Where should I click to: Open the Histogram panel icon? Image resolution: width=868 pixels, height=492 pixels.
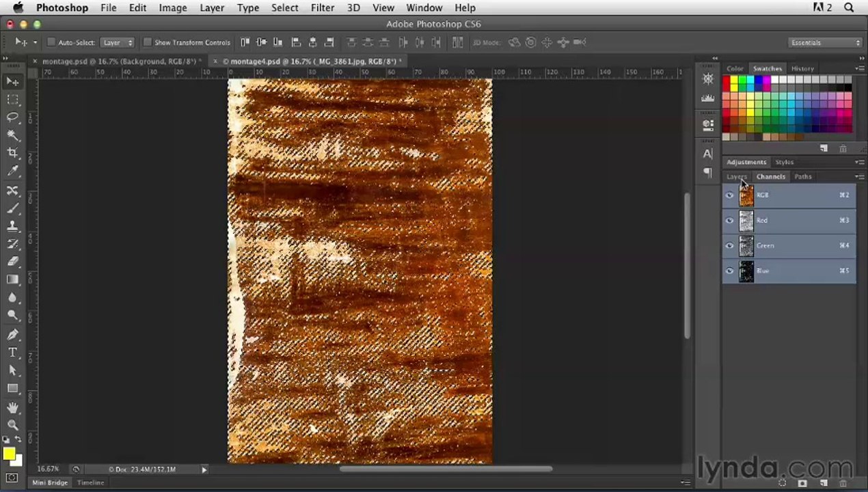point(708,98)
